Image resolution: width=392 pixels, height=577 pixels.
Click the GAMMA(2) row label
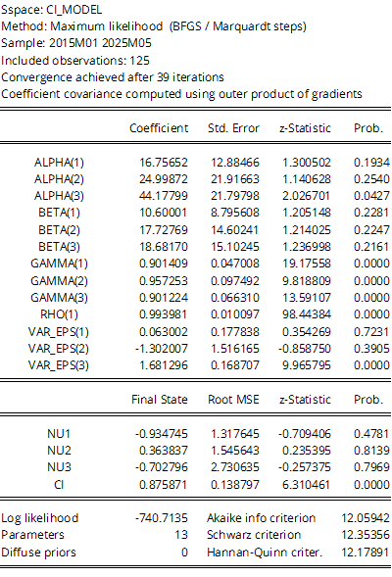pos(59,281)
